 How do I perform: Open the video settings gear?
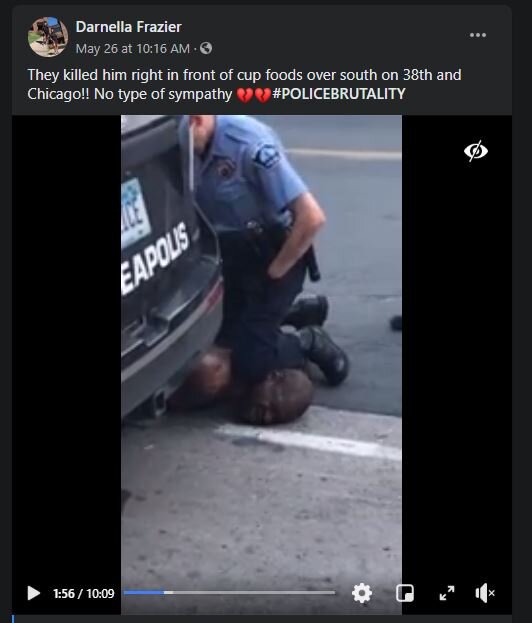click(x=362, y=593)
